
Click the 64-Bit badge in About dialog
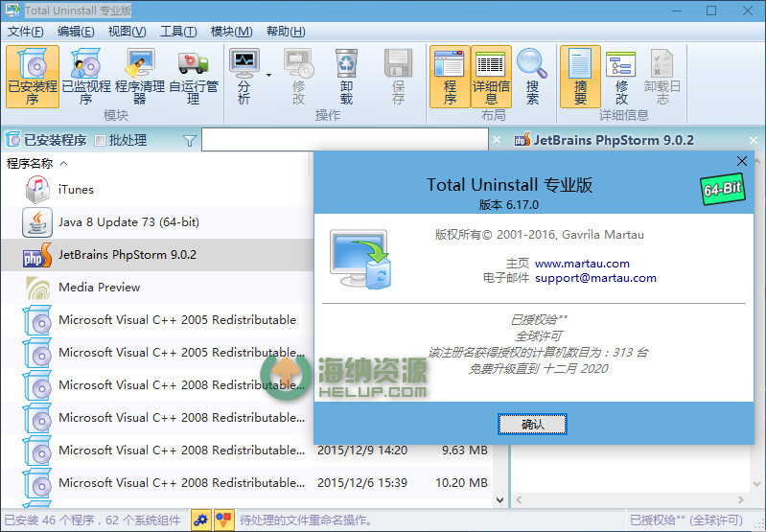click(x=723, y=189)
